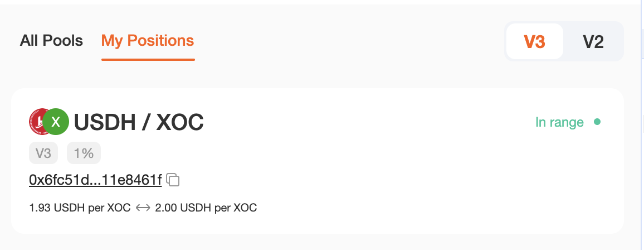Viewport: 644px width, 250px height.
Task: Click the orange underline beneath My Positions
Action: point(148,60)
